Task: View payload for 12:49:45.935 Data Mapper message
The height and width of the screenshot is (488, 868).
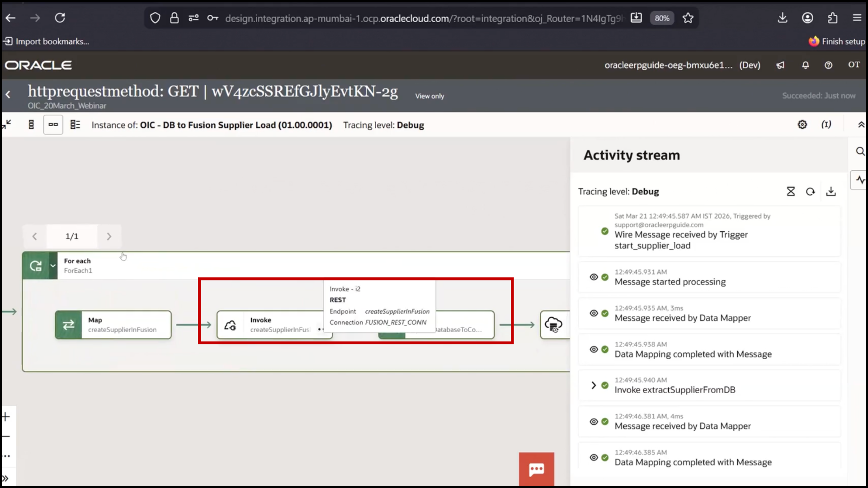Action: pyautogui.click(x=594, y=313)
